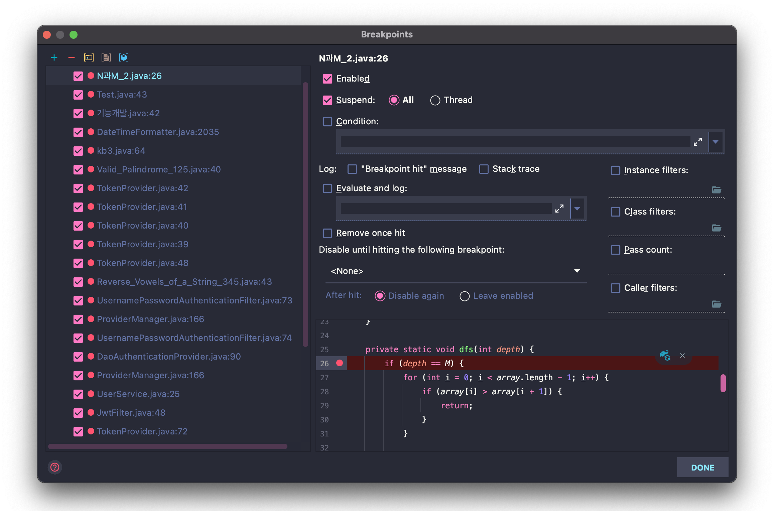This screenshot has width=774, height=532.
Task: Click the DONE button
Action: [702, 467]
